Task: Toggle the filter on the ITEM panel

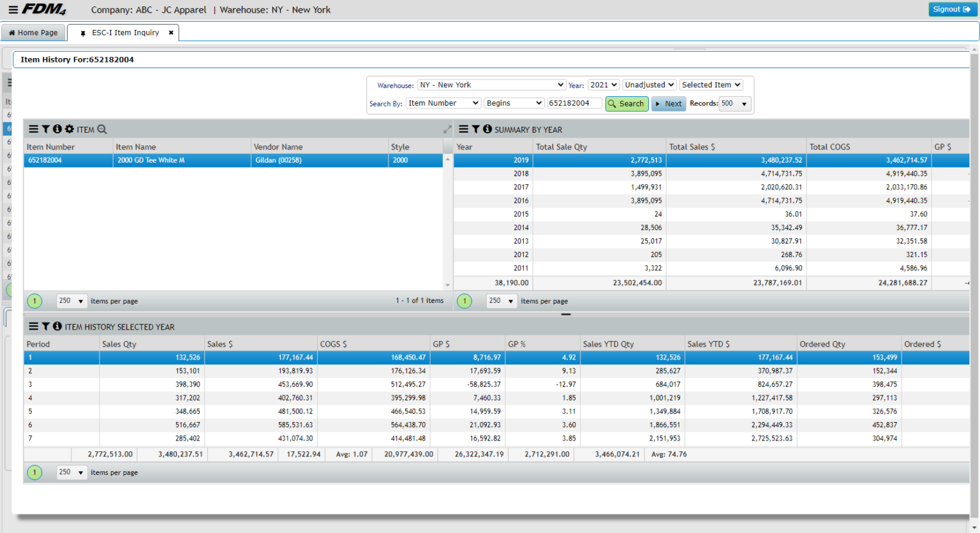Action: [x=45, y=128]
